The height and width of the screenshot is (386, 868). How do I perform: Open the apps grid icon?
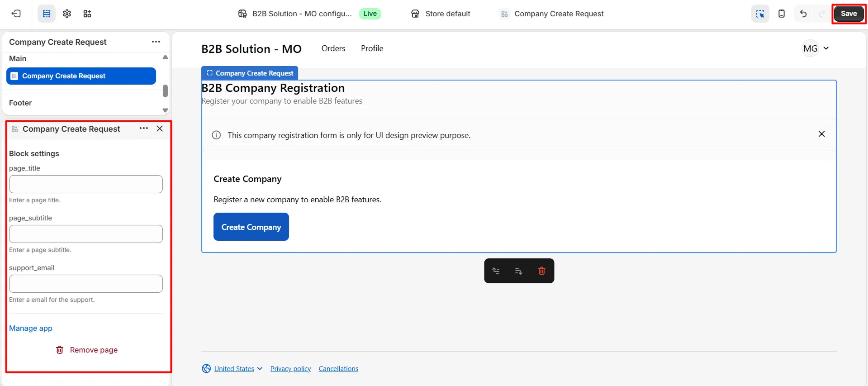click(87, 14)
